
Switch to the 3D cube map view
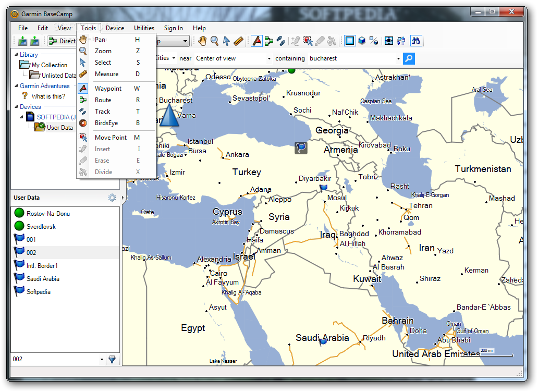tap(362, 41)
